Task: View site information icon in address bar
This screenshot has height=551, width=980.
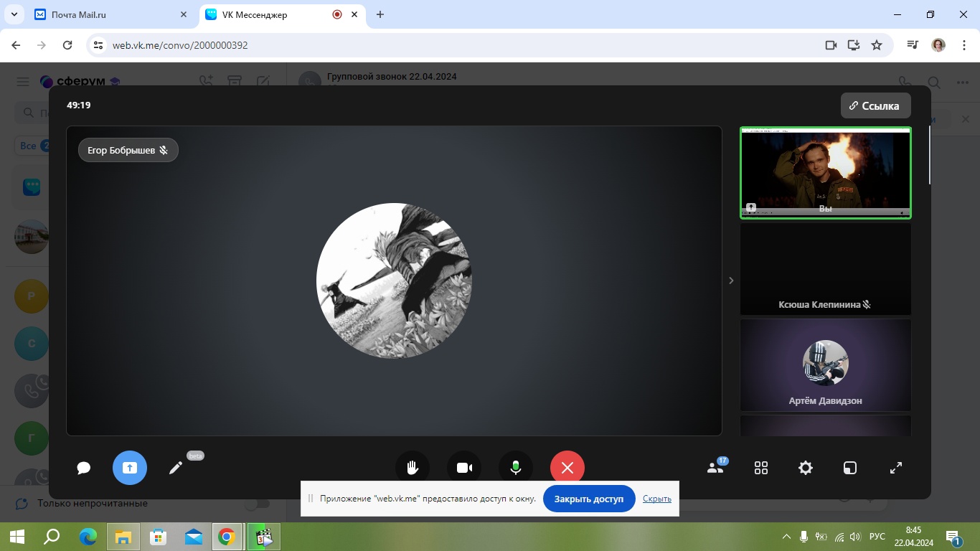Action: point(98,45)
